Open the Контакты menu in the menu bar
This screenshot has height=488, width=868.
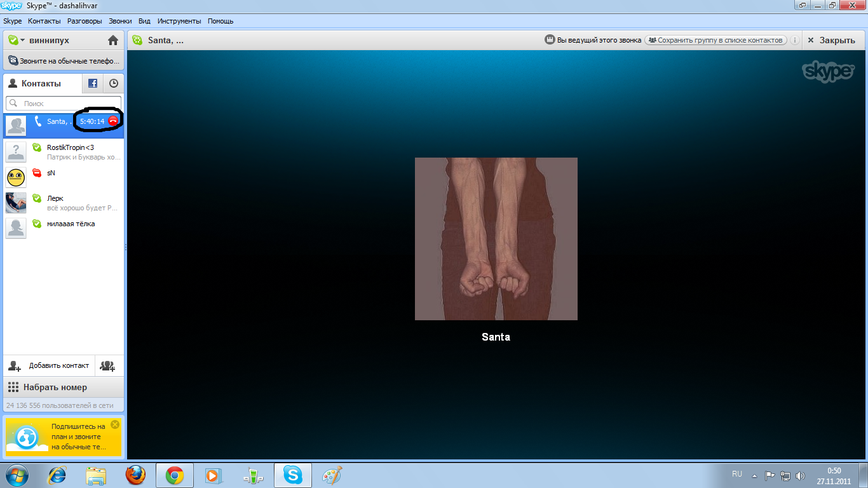[x=44, y=21]
